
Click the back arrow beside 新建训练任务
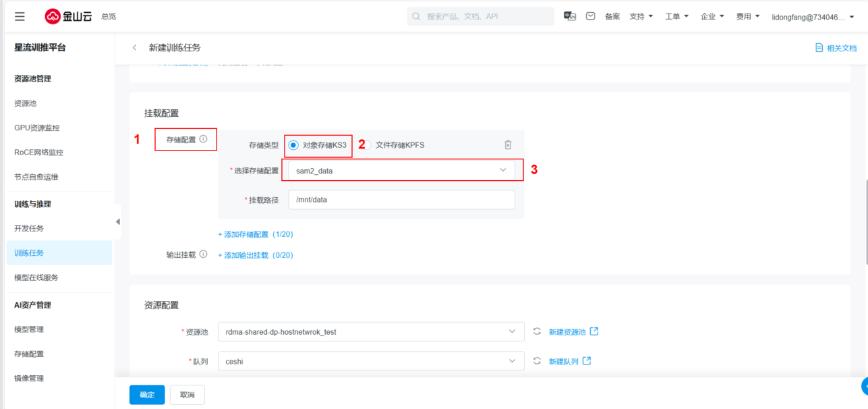134,48
